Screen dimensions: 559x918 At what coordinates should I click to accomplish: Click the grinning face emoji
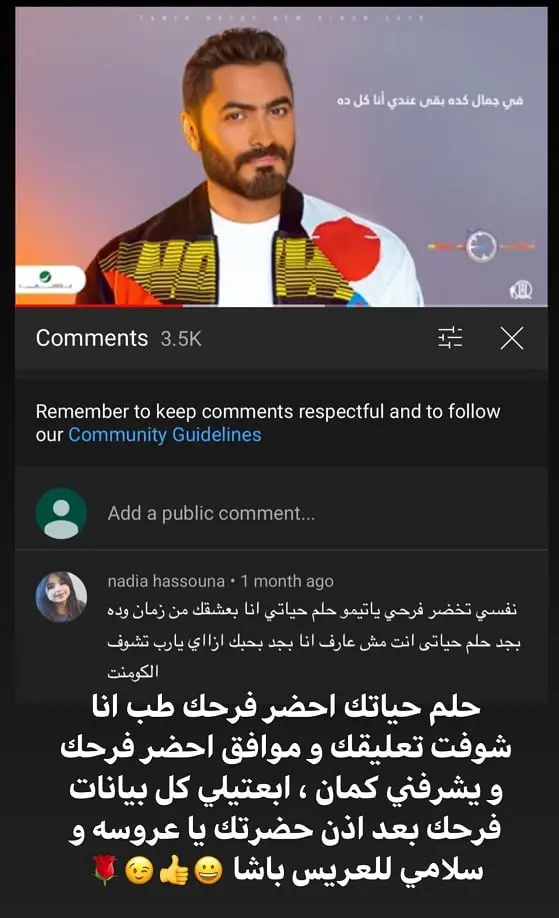pos(209,871)
